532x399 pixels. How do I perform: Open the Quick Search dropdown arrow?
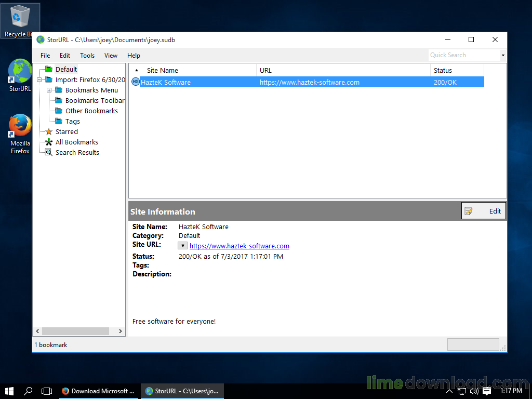tap(502, 55)
